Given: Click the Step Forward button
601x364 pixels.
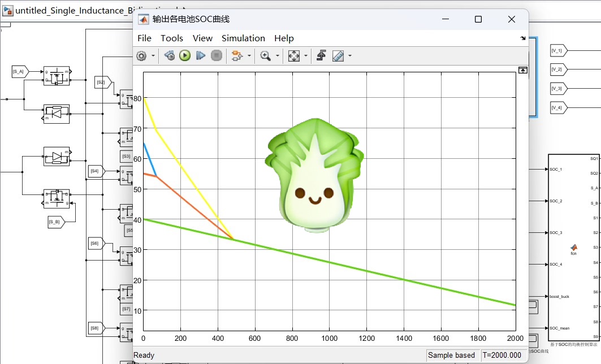Looking at the screenshot, I should point(201,55).
